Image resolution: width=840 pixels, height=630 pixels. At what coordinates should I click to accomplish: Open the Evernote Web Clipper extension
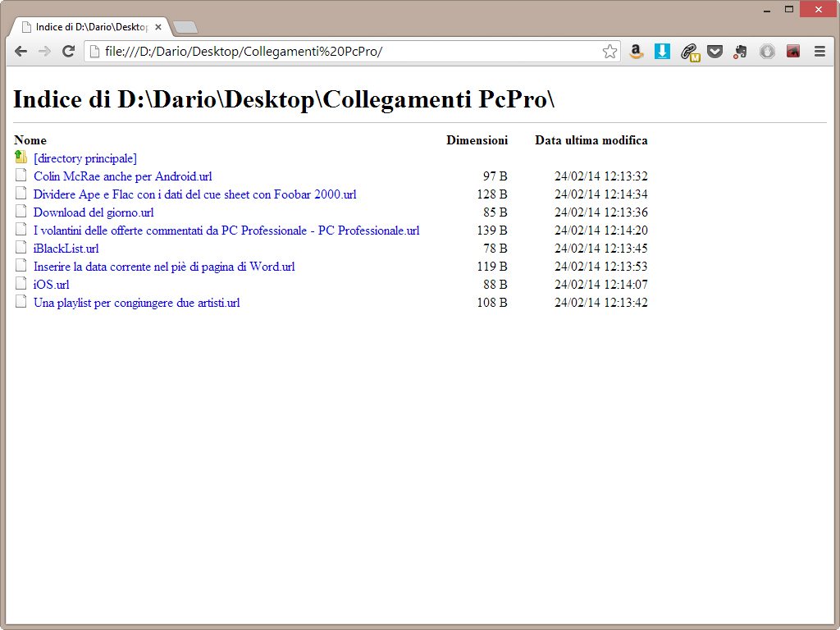tap(740, 52)
